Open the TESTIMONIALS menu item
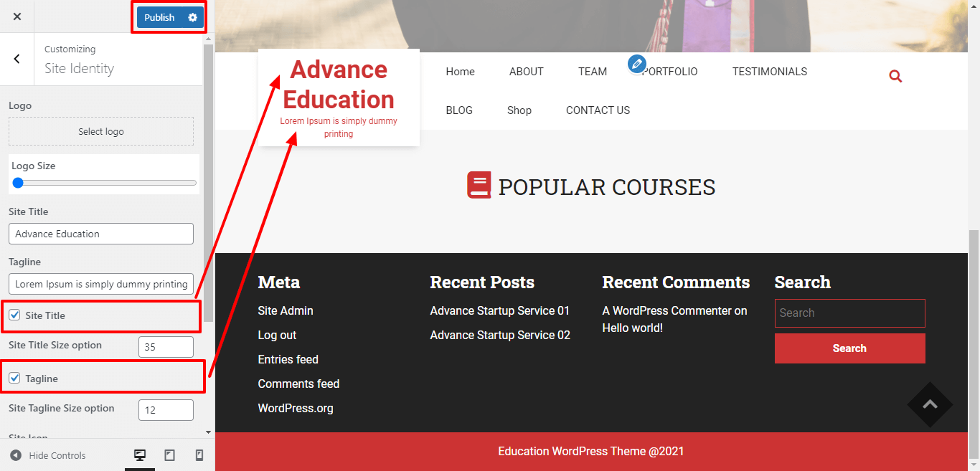 (769, 72)
